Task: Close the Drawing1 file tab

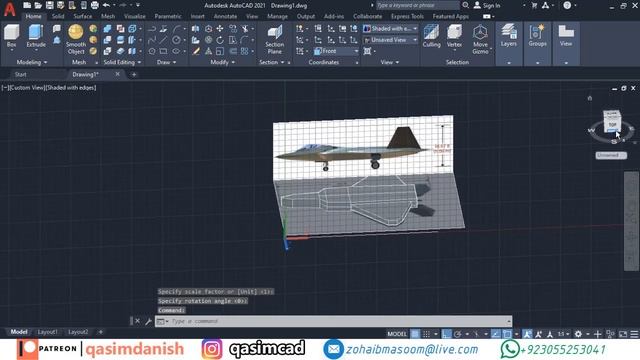Action: tap(118, 74)
